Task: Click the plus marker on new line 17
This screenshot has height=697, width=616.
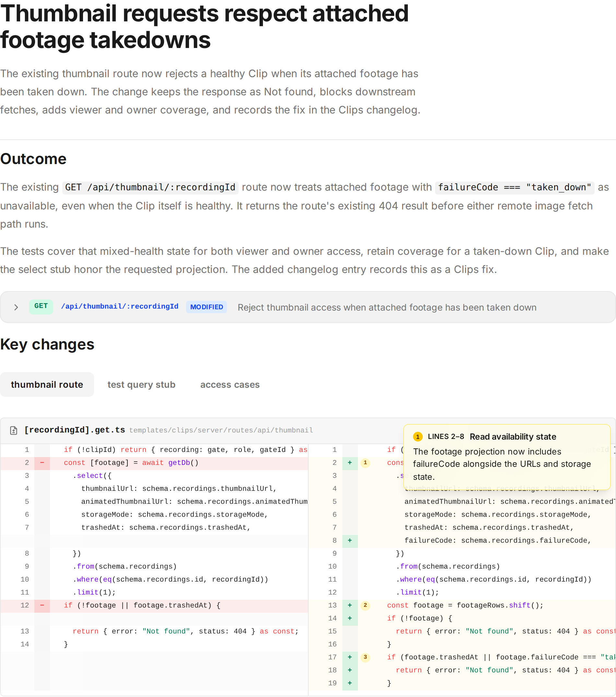Action: tap(350, 657)
